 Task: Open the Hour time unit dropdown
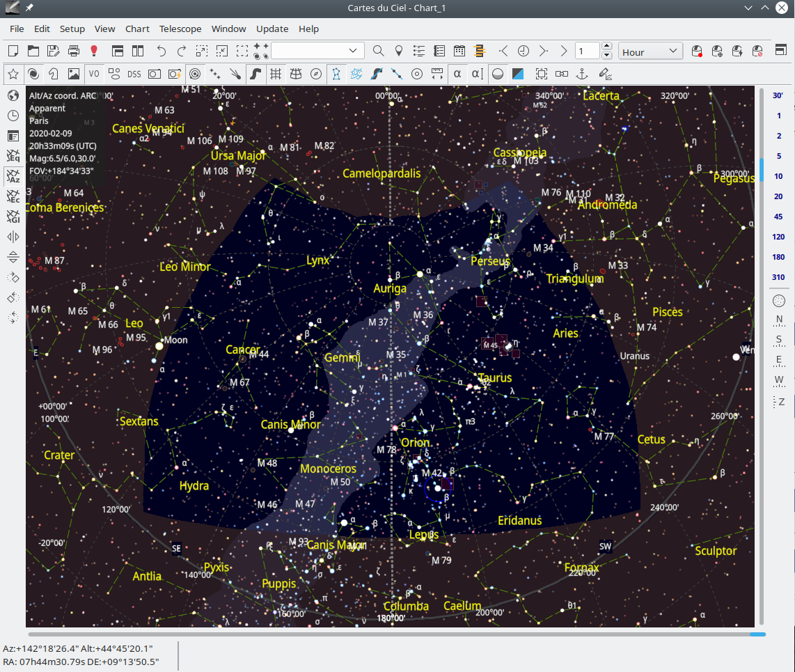pos(650,52)
